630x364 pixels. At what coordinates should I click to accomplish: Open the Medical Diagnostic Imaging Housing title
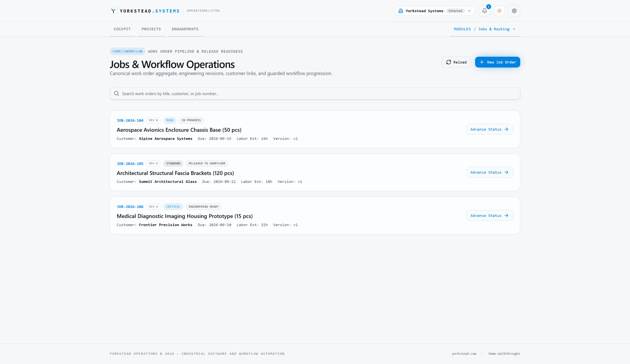(x=185, y=216)
